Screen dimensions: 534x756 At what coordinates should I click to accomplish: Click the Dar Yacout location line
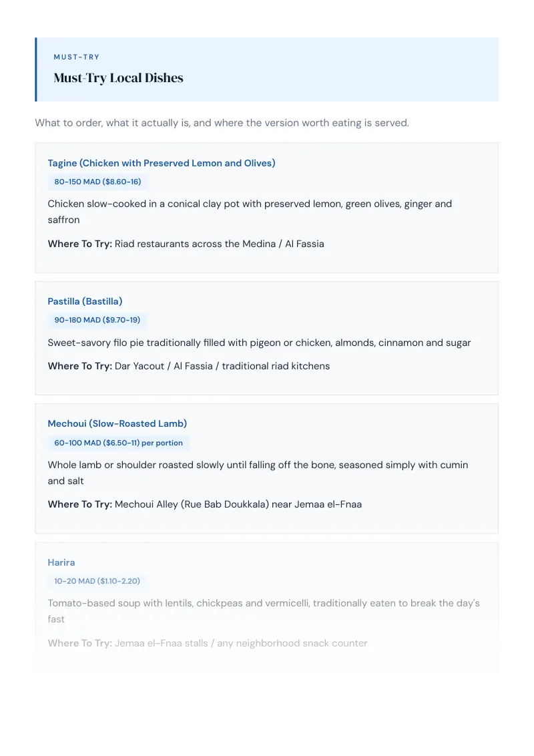coord(189,366)
